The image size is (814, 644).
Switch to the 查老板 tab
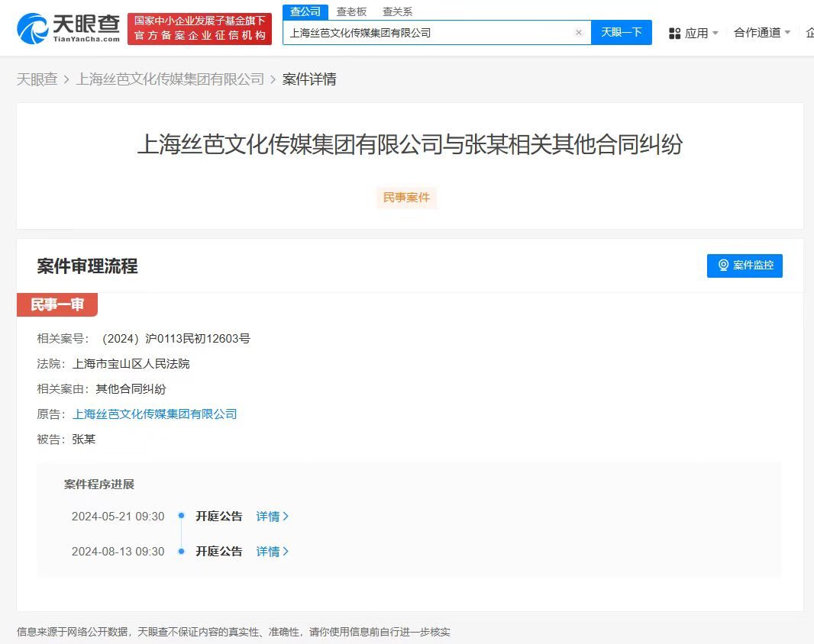pos(350,11)
